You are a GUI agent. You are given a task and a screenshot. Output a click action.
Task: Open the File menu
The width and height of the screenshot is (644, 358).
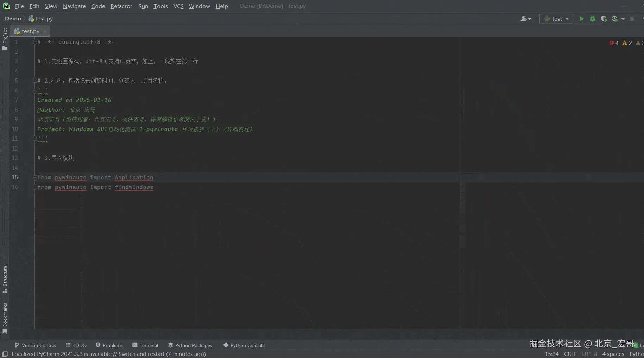(19, 6)
